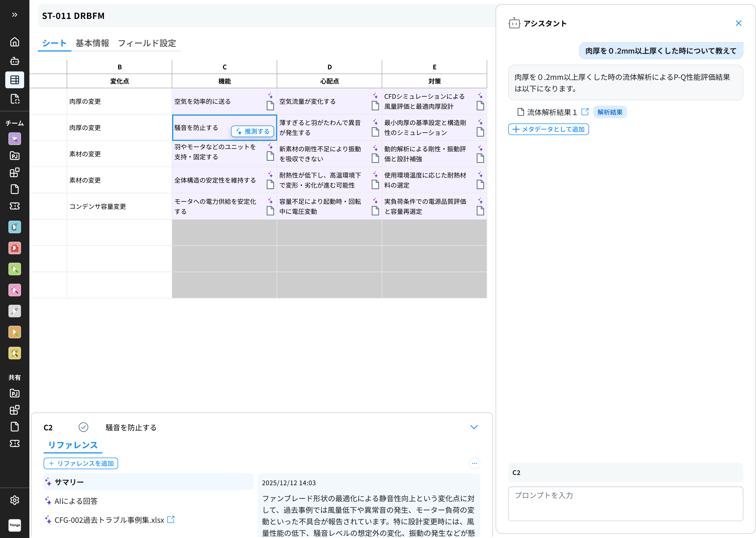Toggle the check circle beside C2
The height and width of the screenshot is (538, 756).
click(83, 427)
